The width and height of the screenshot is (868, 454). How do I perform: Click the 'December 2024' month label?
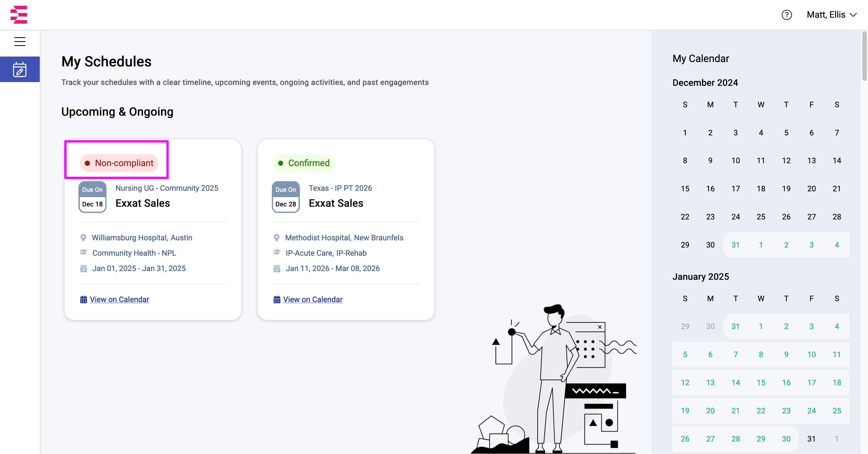pos(705,83)
